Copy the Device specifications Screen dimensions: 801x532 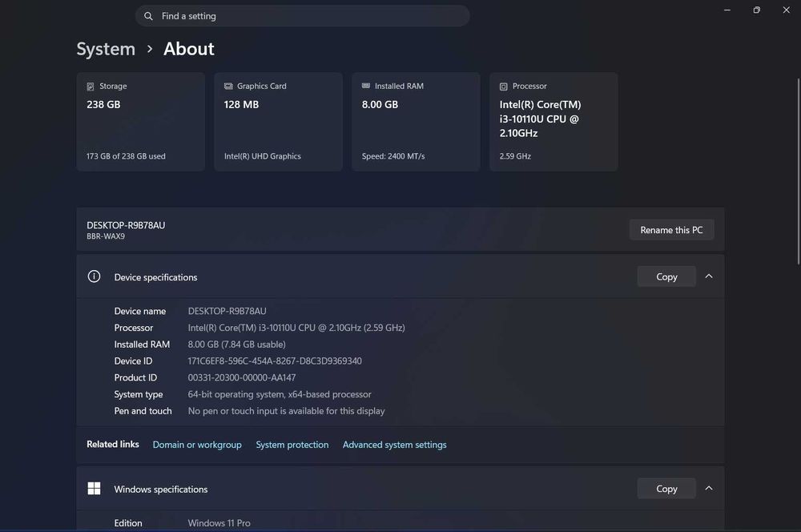[x=666, y=276]
